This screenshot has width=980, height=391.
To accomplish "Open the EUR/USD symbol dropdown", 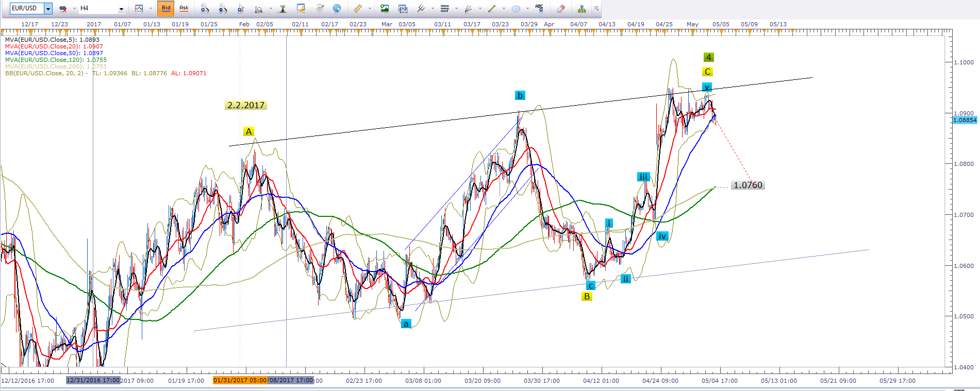I will coord(48,8).
